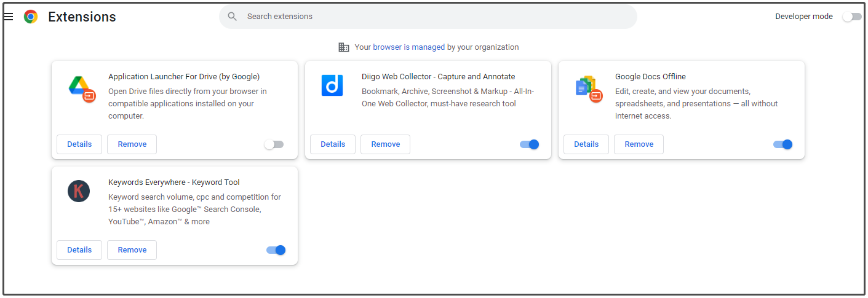
Task: Remove Keywords Everywhere extension
Action: tap(132, 250)
